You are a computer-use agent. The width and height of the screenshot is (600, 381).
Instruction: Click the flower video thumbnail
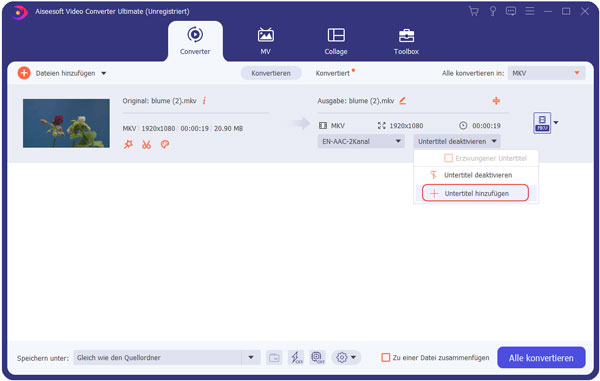click(x=66, y=123)
